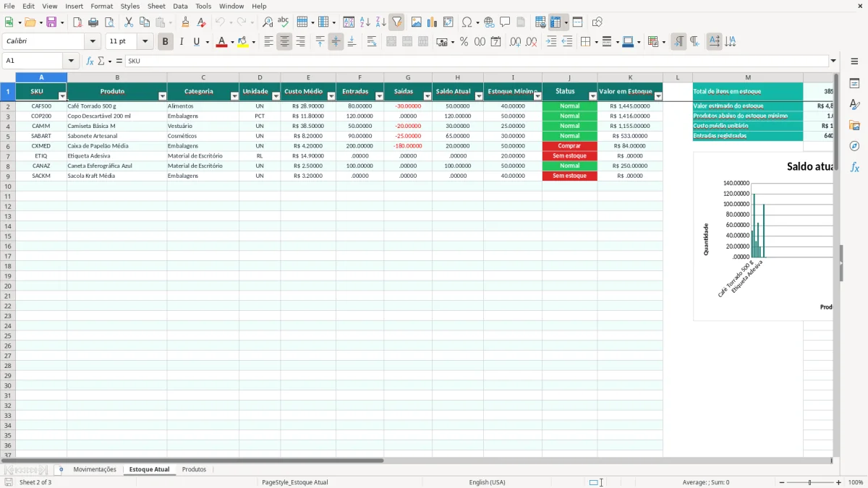Image resolution: width=868 pixels, height=488 pixels.
Task: Open the Calibri font name dropdown
Action: (x=93, y=42)
